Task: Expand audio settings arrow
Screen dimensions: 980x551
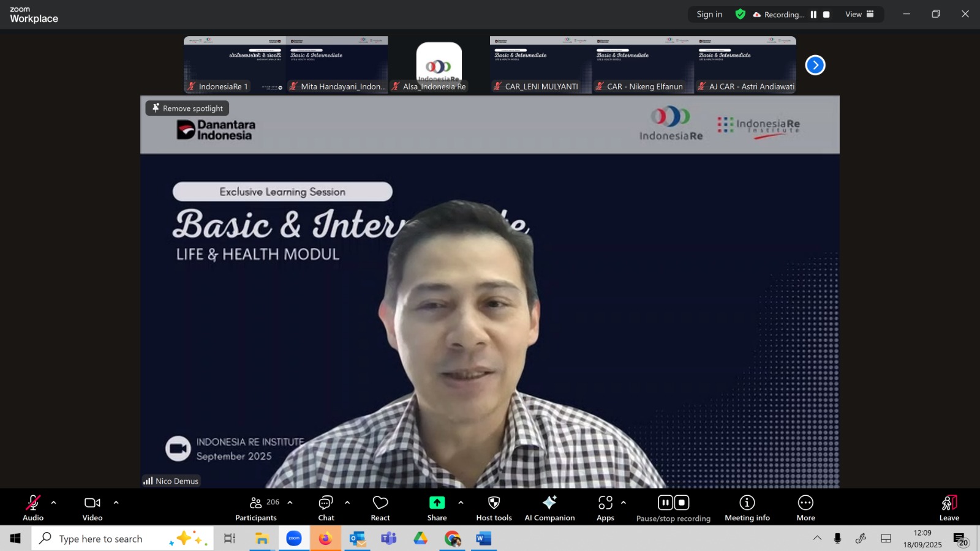Action: [x=54, y=503]
